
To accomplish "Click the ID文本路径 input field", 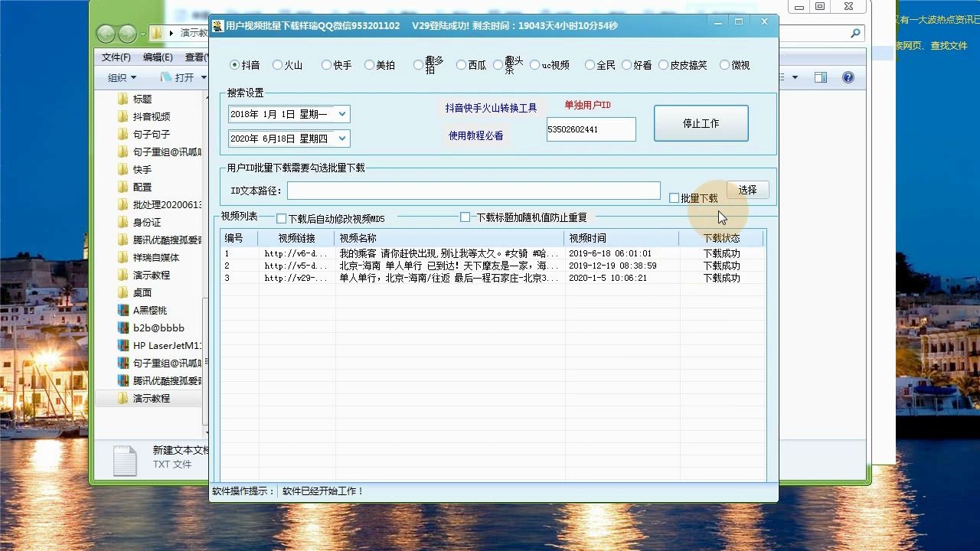I will pos(473,191).
